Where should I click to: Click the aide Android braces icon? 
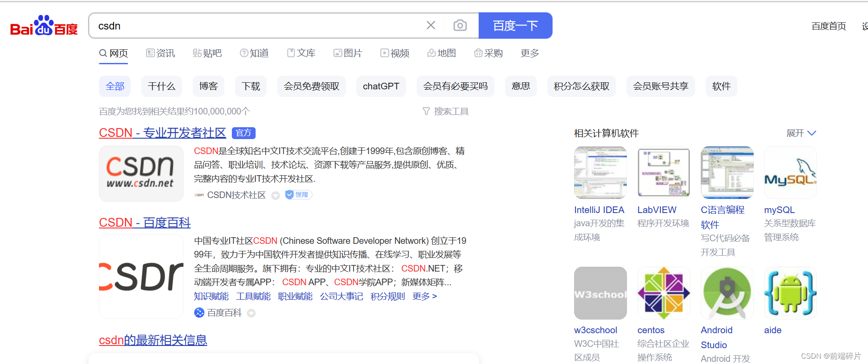pyautogui.click(x=791, y=293)
